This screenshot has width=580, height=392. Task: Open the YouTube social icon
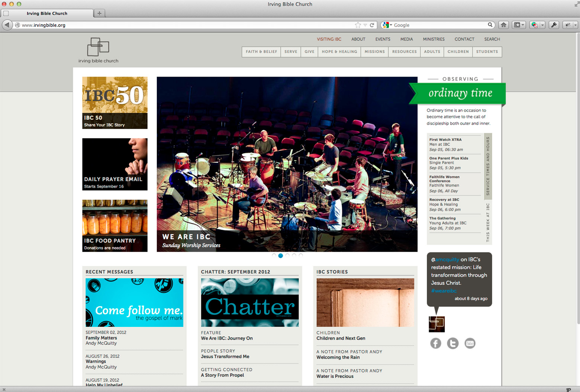(470, 343)
